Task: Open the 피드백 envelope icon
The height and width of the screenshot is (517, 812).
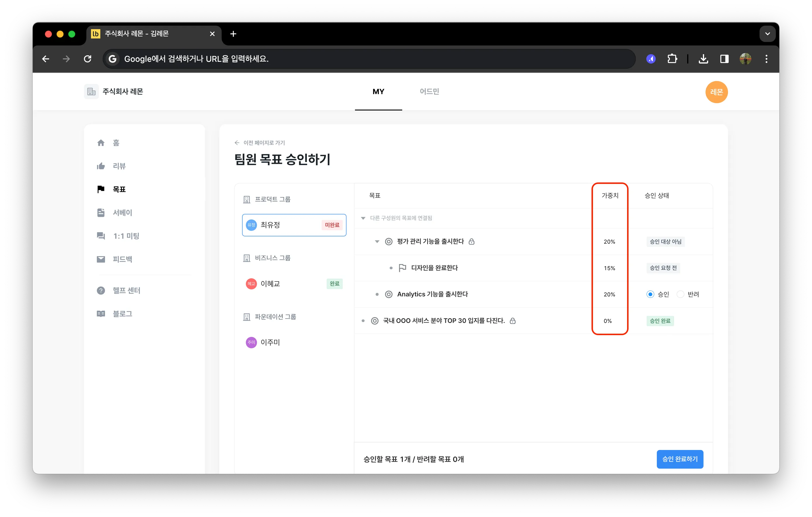Action: click(x=101, y=259)
